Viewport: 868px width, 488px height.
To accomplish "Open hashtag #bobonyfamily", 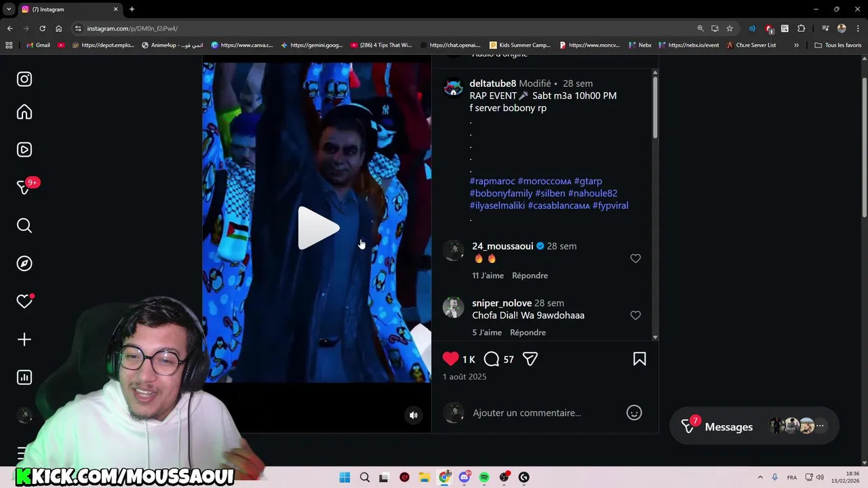I will pyautogui.click(x=501, y=193).
